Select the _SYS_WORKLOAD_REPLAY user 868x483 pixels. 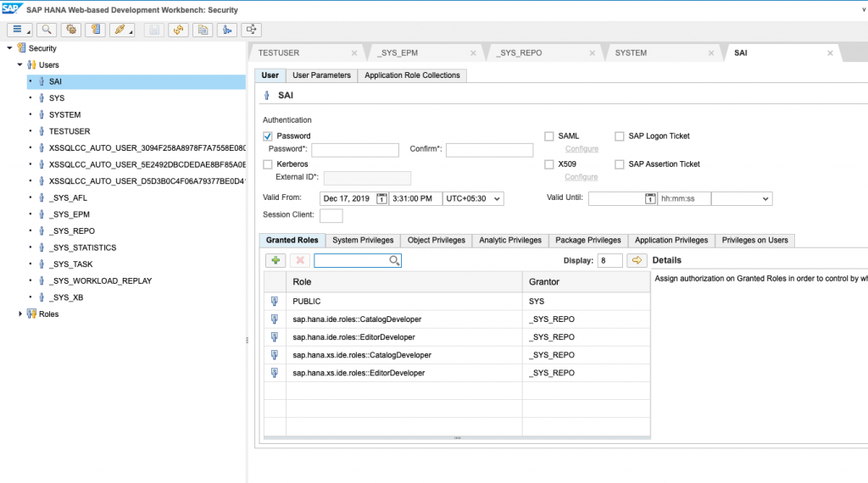(100, 280)
